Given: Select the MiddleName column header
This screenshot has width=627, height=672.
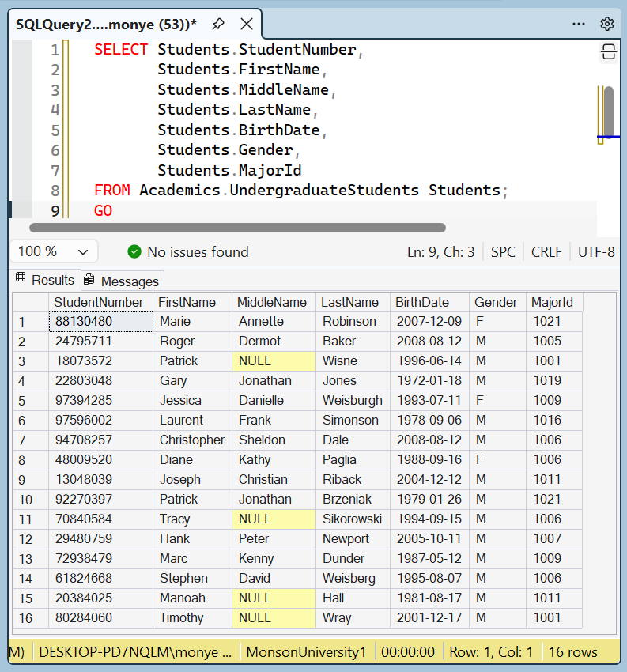Looking at the screenshot, I should click(274, 302).
